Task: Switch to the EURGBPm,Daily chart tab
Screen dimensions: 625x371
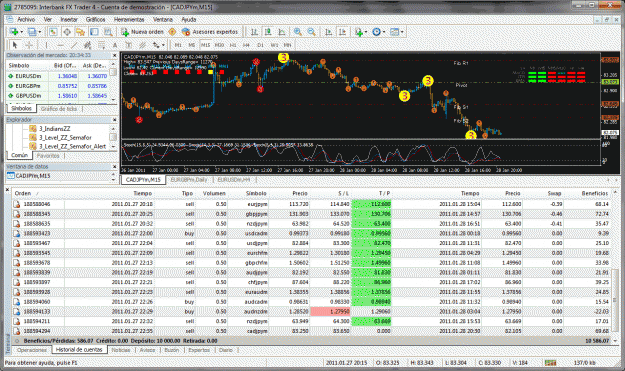Action: click(x=189, y=180)
